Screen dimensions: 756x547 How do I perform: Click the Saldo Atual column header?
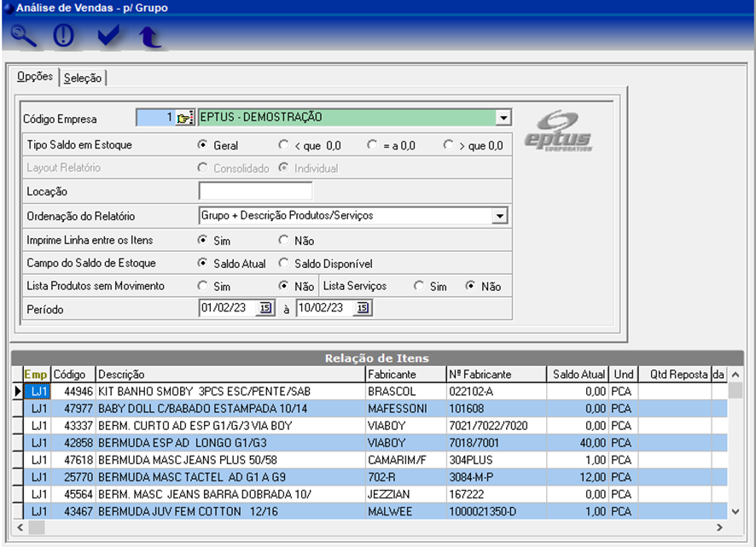[578, 375]
